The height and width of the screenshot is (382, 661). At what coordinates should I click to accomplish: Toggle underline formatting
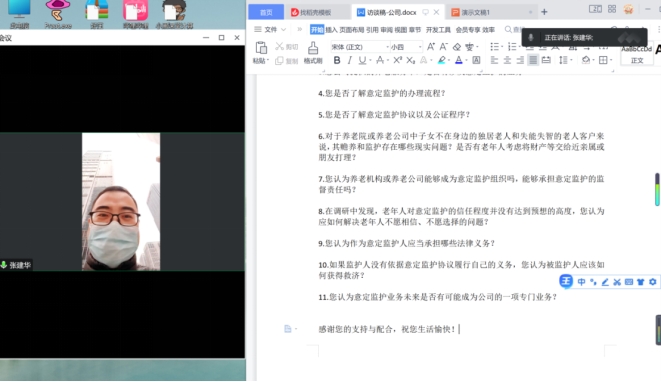362,60
